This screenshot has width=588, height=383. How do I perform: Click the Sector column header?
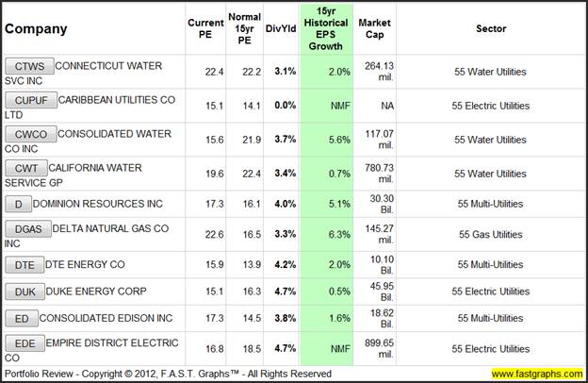491,29
